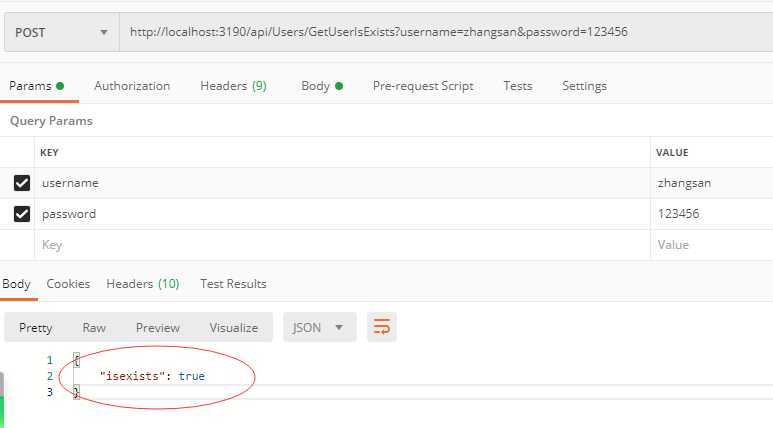Open the POST method dropdown
773x428 pixels.
62,33
